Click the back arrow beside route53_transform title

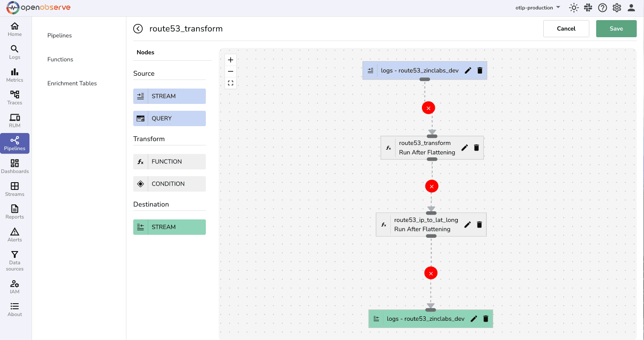(138, 29)
